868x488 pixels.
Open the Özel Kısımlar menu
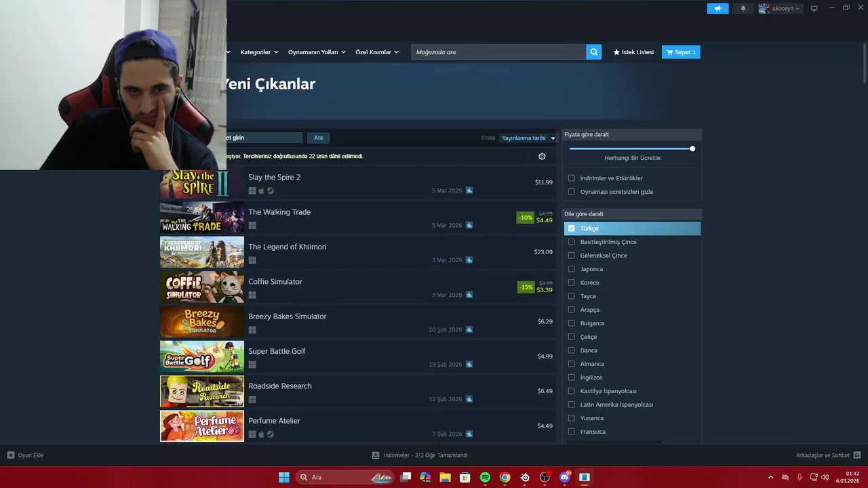click(377, 52)
